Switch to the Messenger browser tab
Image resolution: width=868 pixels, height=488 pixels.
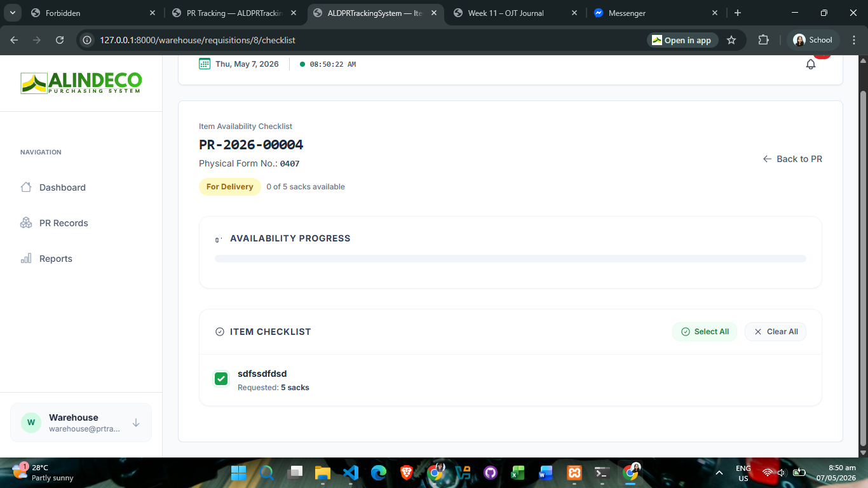656,13
